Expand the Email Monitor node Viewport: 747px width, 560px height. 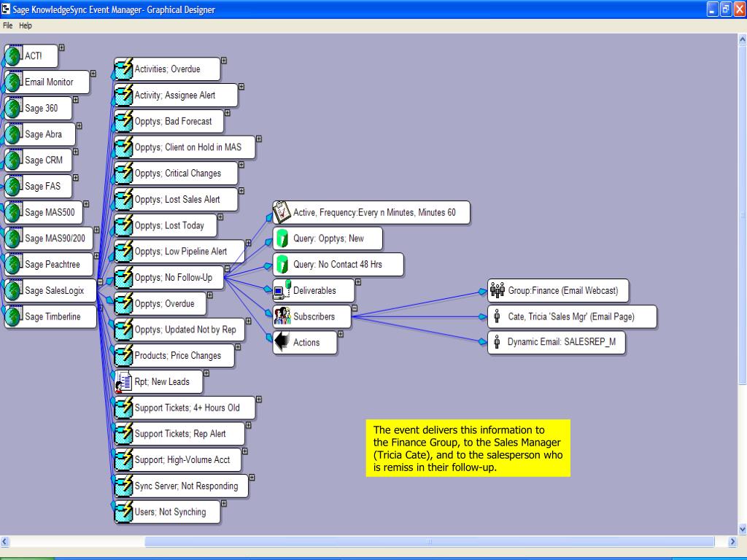pos(93,74)
